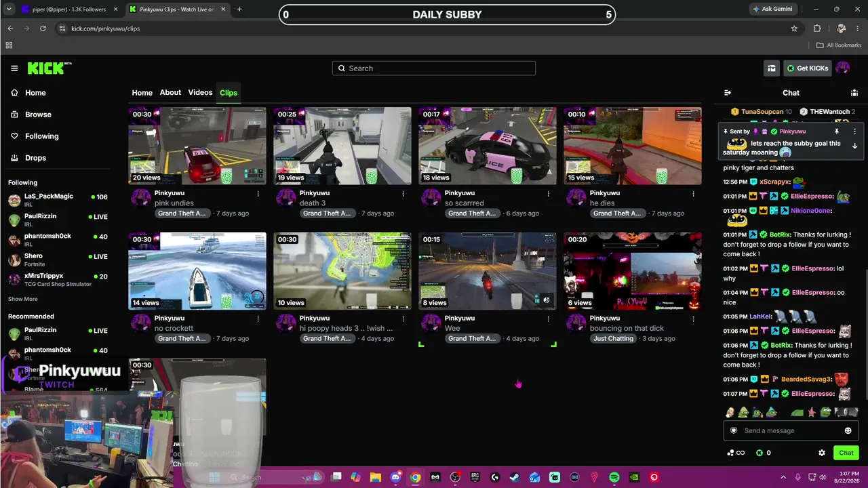This screenshot has width=868, height=488.
Task: Click the green KICK logo
Action: click(x=50, y=68)
